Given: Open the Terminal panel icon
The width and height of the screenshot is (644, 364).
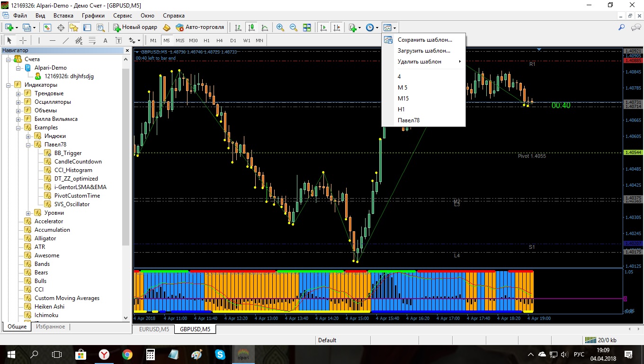Looking at the screenshot, I should coord(87,27).
